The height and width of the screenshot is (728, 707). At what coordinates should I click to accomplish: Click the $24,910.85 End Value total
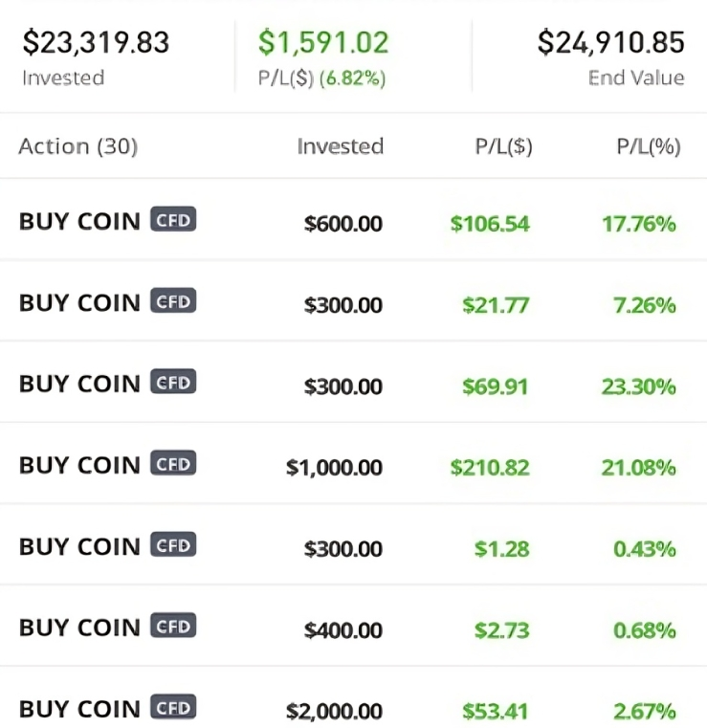tap(610, 43)
